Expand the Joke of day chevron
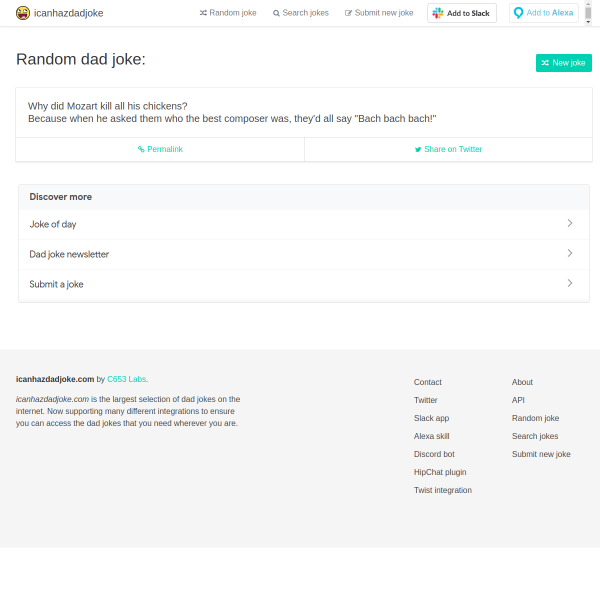 click(x=570, y=224)
